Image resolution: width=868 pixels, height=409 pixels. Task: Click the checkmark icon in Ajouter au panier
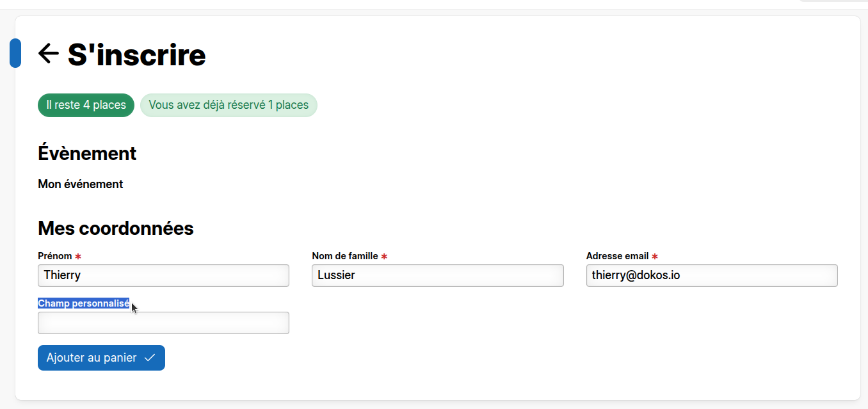[150, 358]
